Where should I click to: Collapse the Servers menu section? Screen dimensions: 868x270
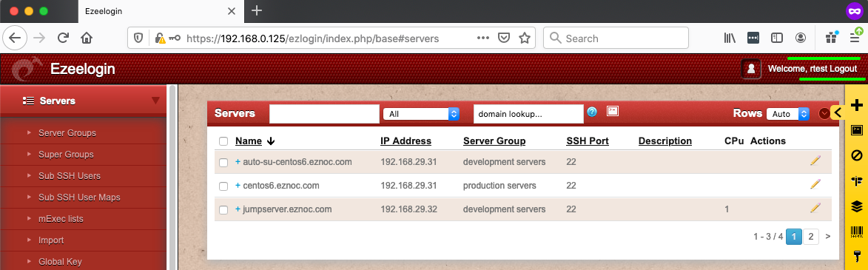[x=155, y=101]
